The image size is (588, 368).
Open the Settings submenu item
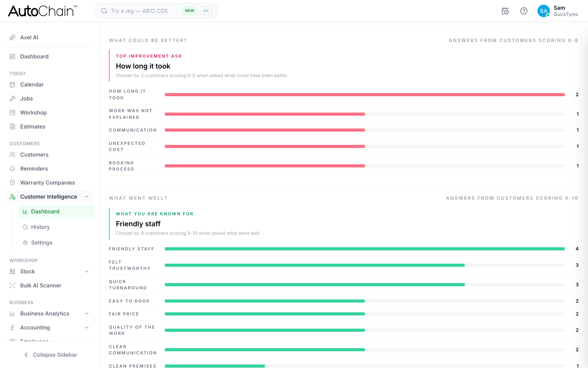[x=56, y=243]
